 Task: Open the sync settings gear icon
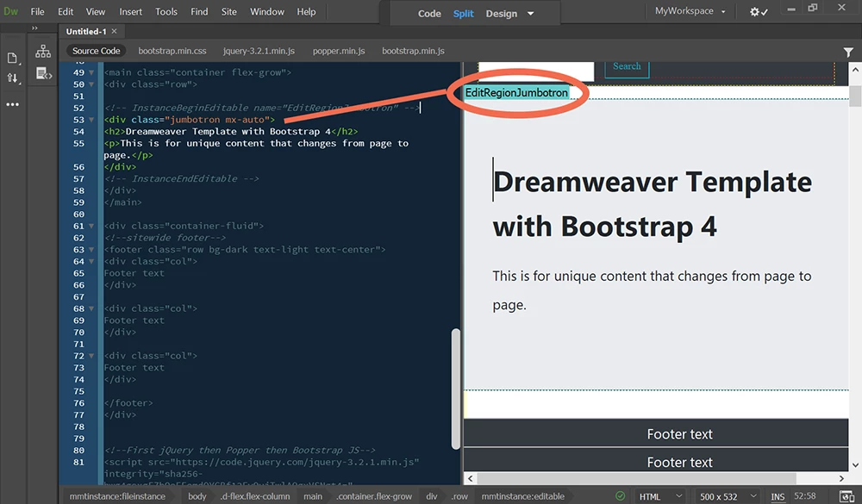[759, 11]
